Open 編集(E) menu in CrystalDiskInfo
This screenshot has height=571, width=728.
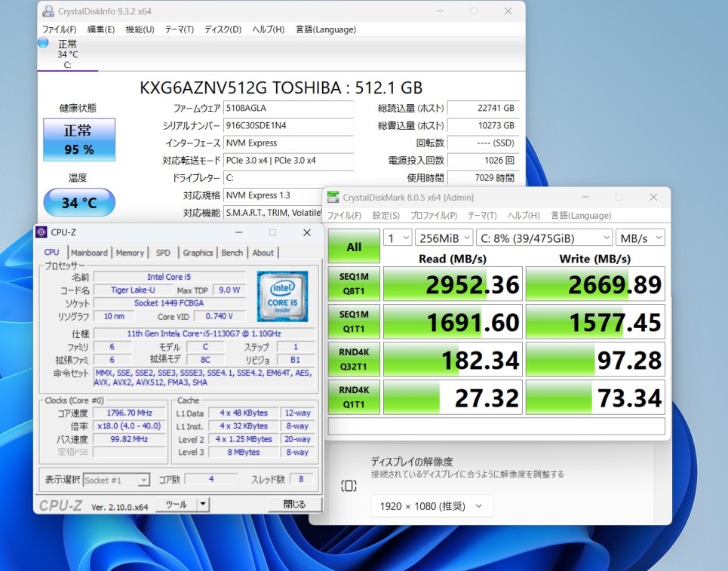[x=101, y=29]
